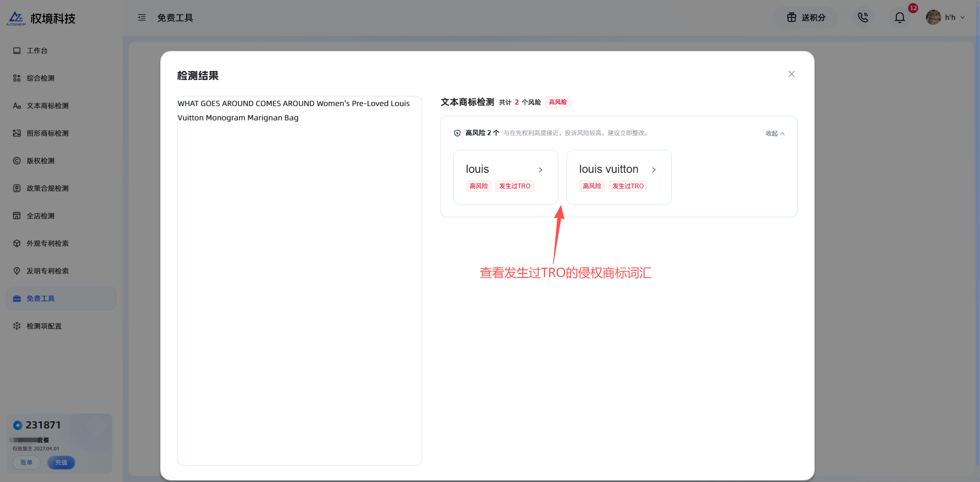Click the shield icon beside 高风险 2个

pyautogui.click(x=457, y=133)
